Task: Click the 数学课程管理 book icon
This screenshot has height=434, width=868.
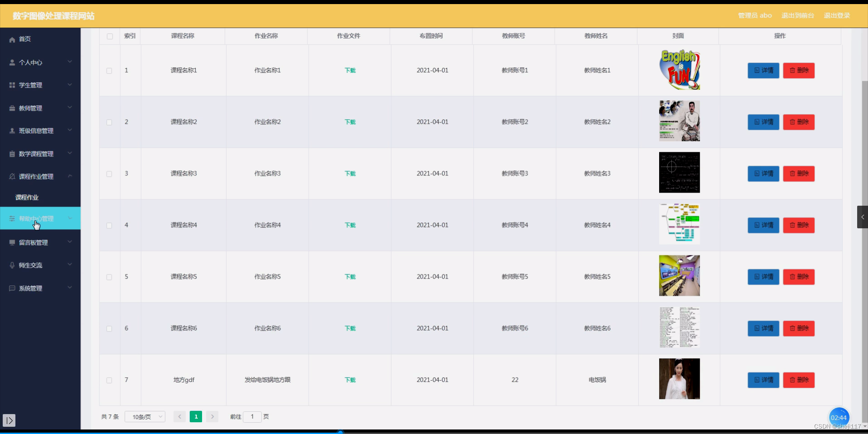Action: click(x=12, y=154)
